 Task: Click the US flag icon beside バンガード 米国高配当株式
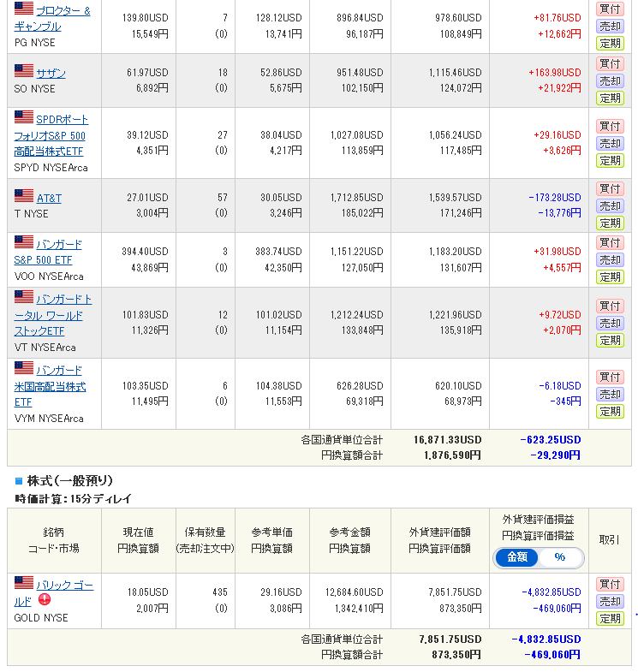tap(24, 368)
